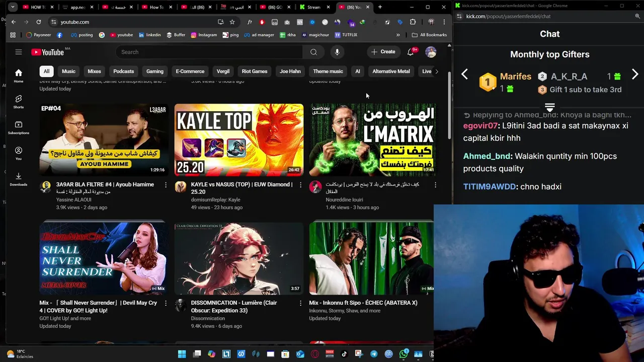Open Shorts in the sidebar
The width and height of the screenshot is (644, 362).
click(x=19, y=102)
